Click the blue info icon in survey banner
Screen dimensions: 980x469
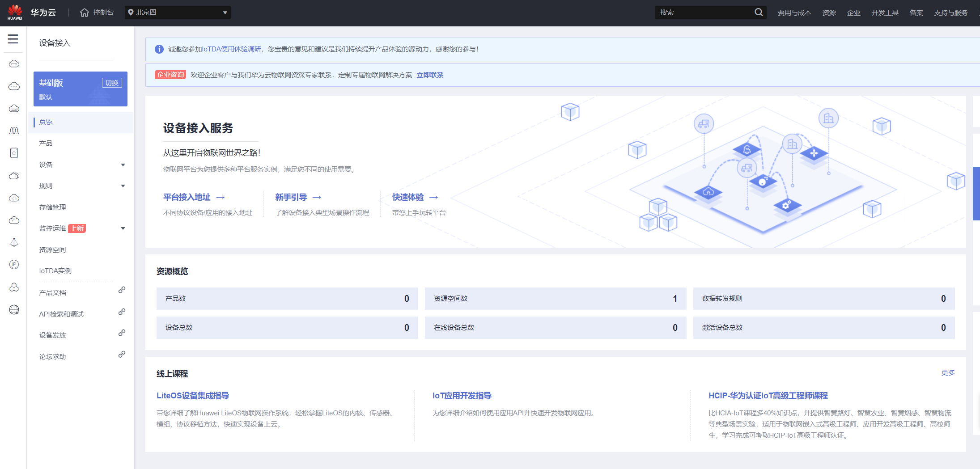tap(159, 49)
